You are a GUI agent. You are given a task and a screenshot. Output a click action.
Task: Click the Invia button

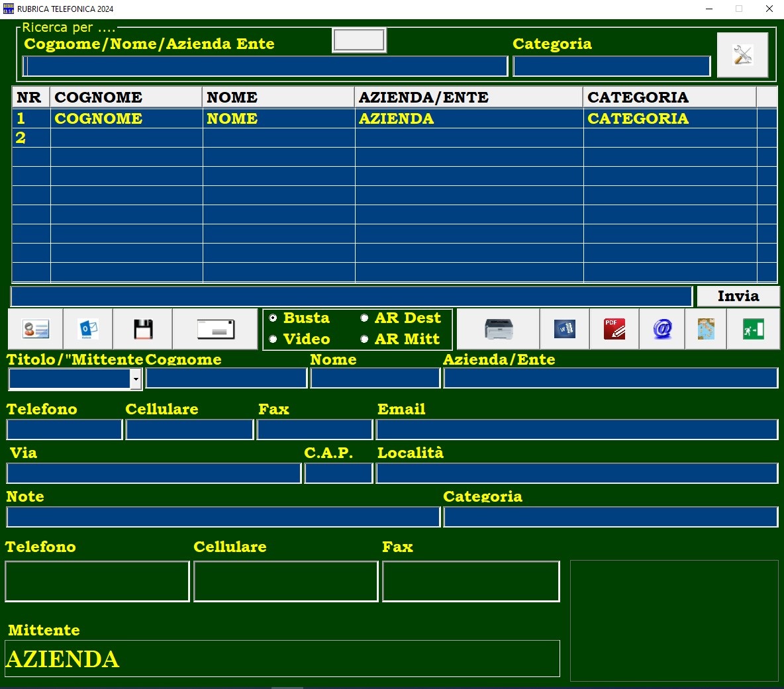pos(738,297)
